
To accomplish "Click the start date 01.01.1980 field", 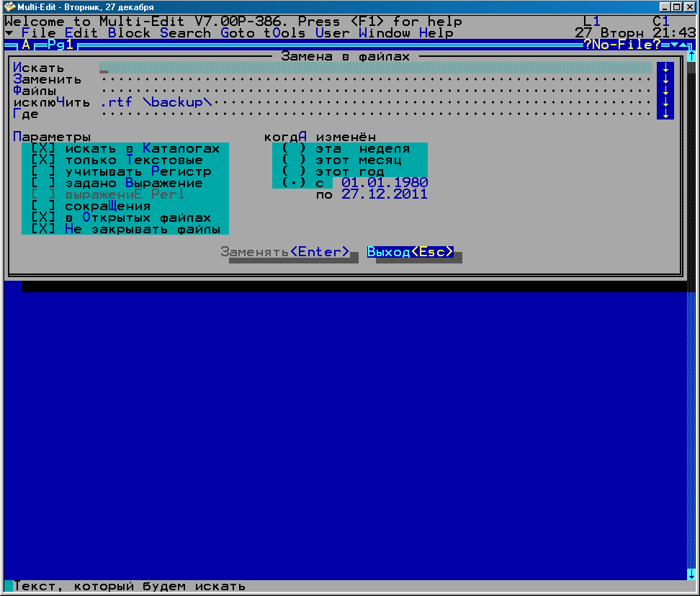I will tap(385, 183).
